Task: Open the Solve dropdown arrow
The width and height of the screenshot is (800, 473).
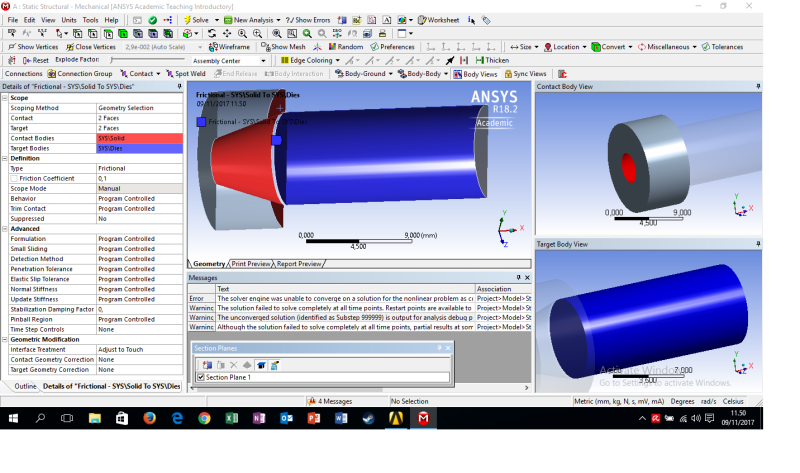Action: [x=217, y=20]
